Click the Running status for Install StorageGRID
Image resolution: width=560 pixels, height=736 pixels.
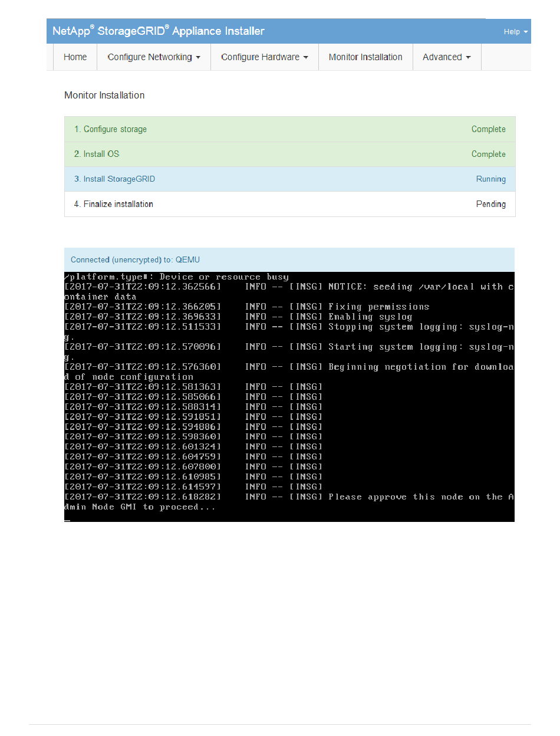coord(491,179)
